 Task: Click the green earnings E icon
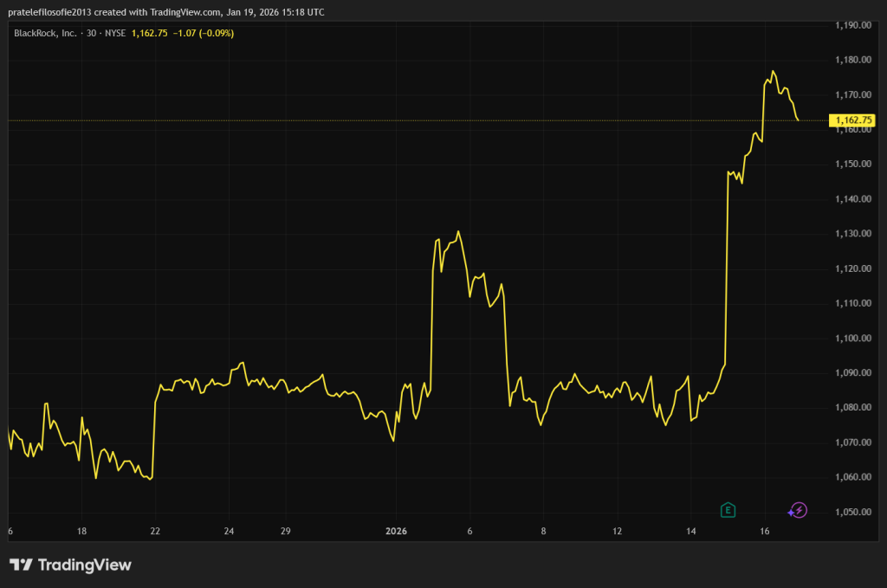click(x=728, y=510)
